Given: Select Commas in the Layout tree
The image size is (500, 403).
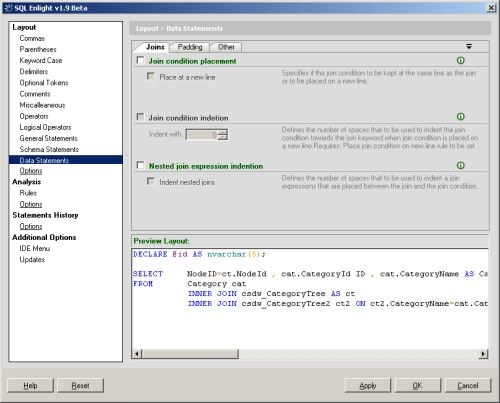Looking at the screenshot, I should [32, 38].
